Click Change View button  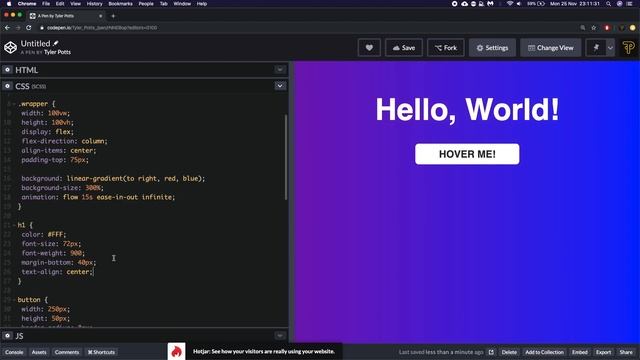[x=550, y=48]
